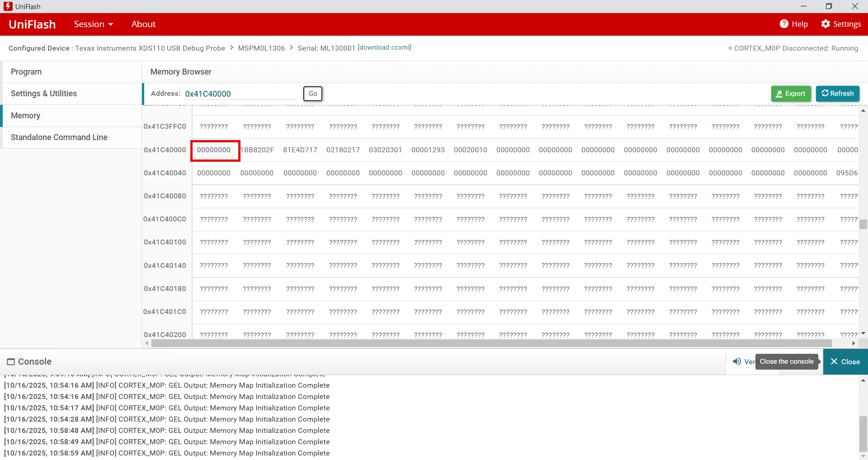Click the Export memory button
Screen dimensions: 868x460
point(791,94)
